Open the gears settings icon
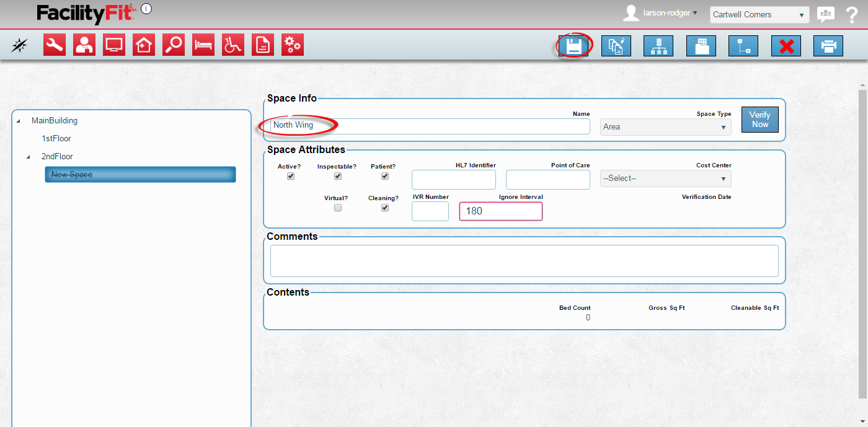This screenshot has width=868, height=427. (293, 45)
